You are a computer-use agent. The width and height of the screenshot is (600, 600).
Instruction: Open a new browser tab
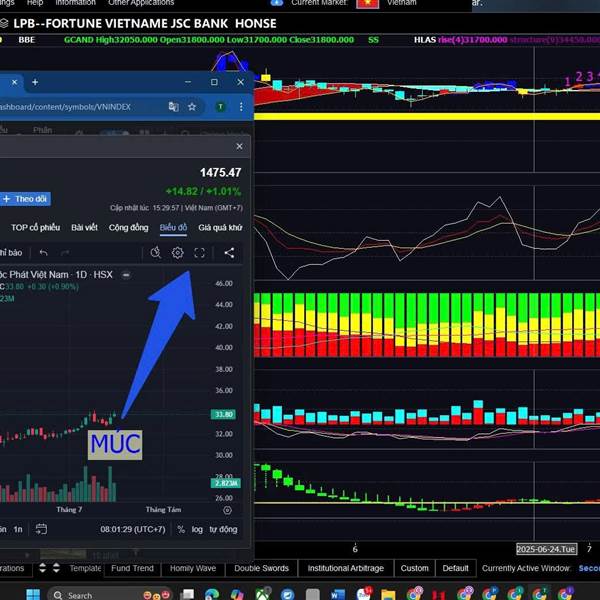(x=35, y=82)
